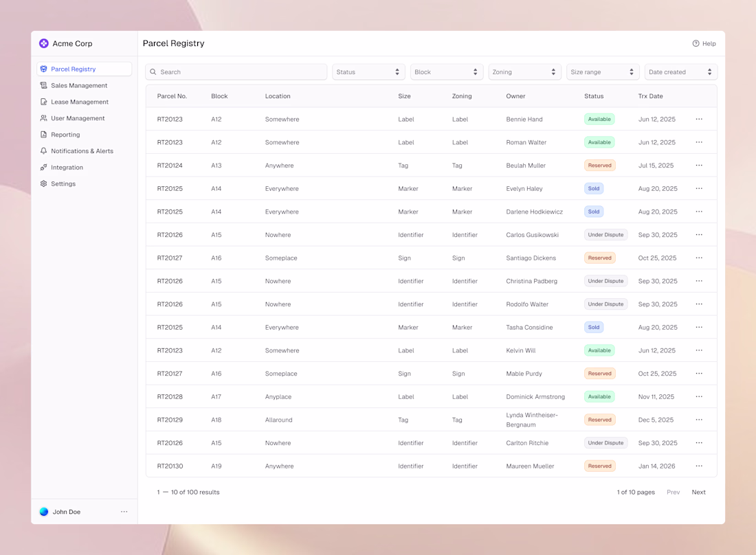Click Sold status badge for Evelyn Haley
The height and width of the screenshot is (555, 756).
594,188
